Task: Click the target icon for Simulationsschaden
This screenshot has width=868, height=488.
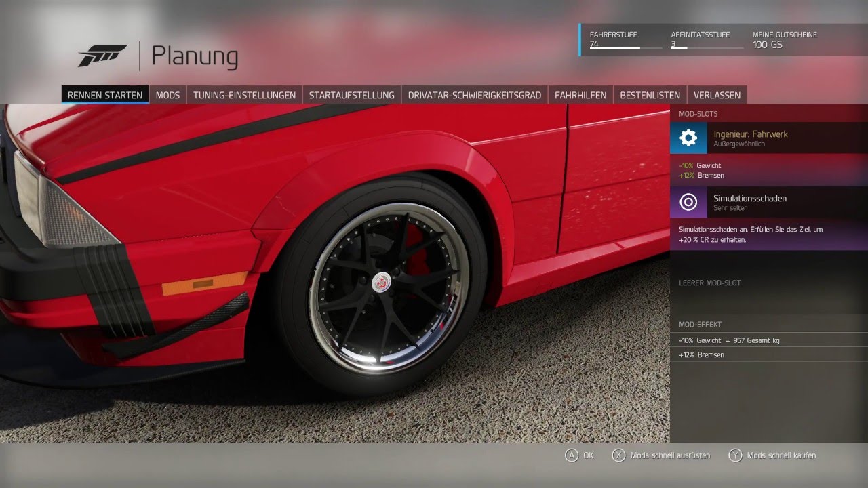Action: pyautogui.click(x=688, y=202)
